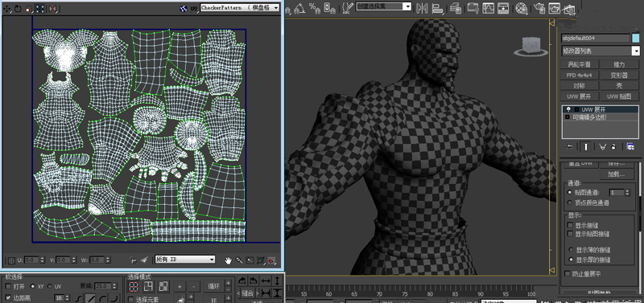Image resolution: width=644 pixels, height=303 pixels.
Task: Click the lock selection padlock icon
Action: pos(133,260)
